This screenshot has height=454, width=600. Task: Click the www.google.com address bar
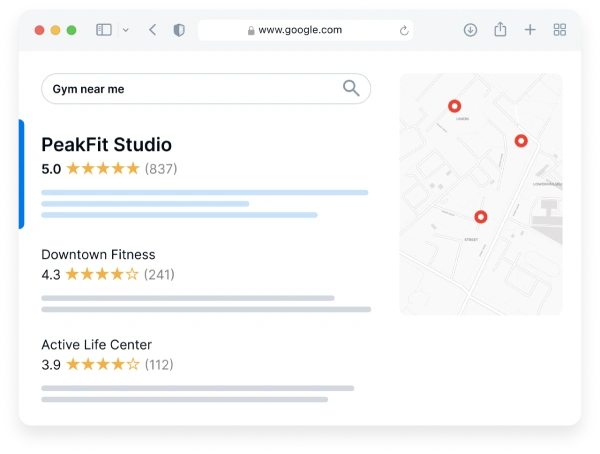300,30
